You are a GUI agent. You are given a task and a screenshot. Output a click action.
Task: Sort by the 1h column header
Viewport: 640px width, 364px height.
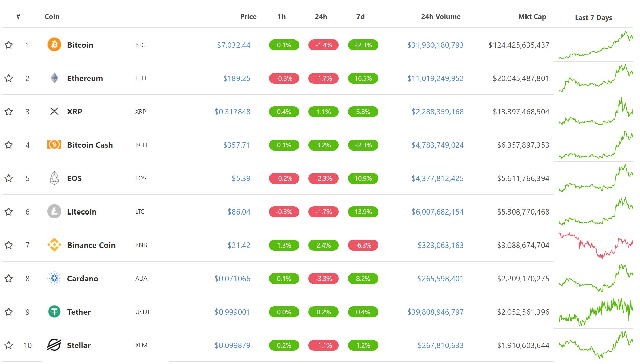point(281,16)
